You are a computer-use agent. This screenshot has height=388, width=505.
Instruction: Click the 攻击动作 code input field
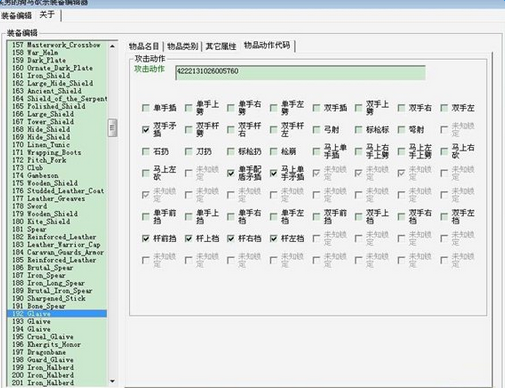pos(300,73)
